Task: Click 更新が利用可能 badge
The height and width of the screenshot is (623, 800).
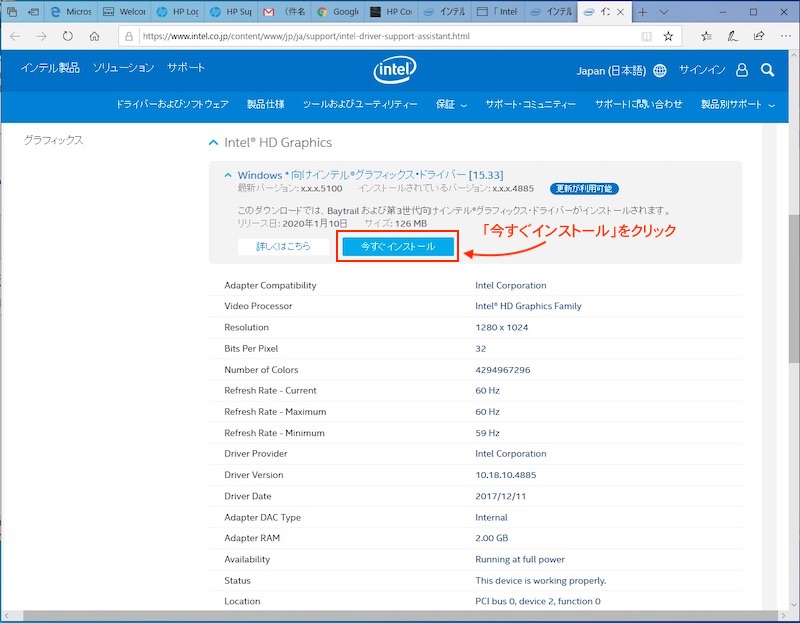Action: (584, 189)
